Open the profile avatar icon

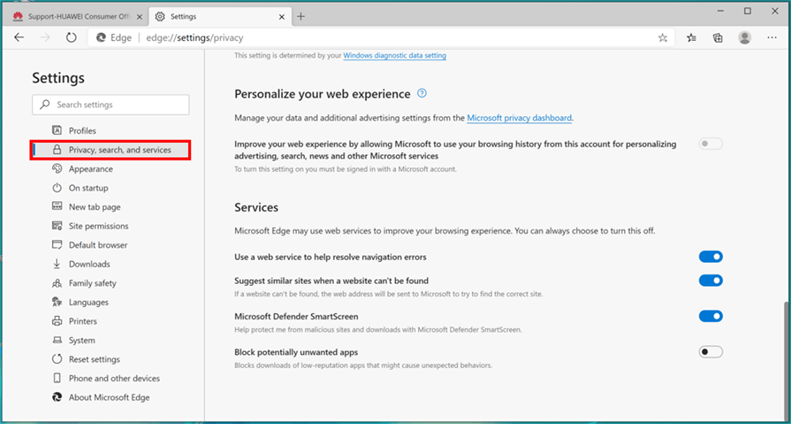[744, 38]
